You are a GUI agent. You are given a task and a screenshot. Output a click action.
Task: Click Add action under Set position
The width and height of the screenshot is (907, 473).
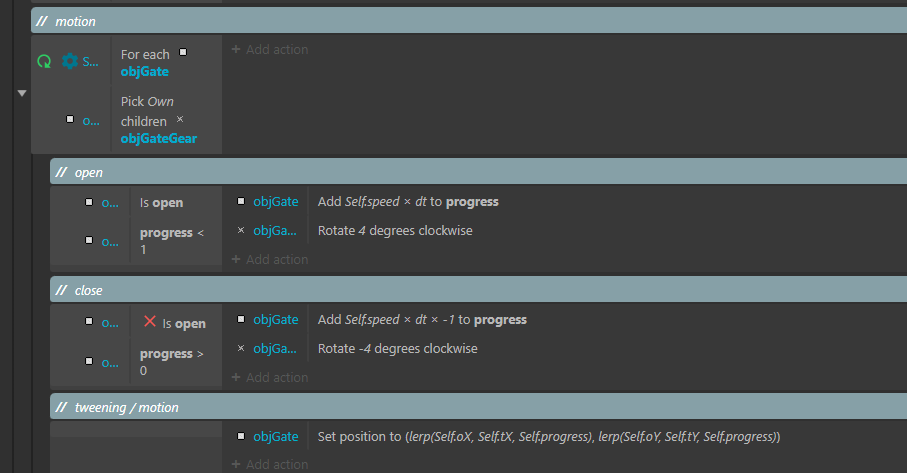point(270,464)
